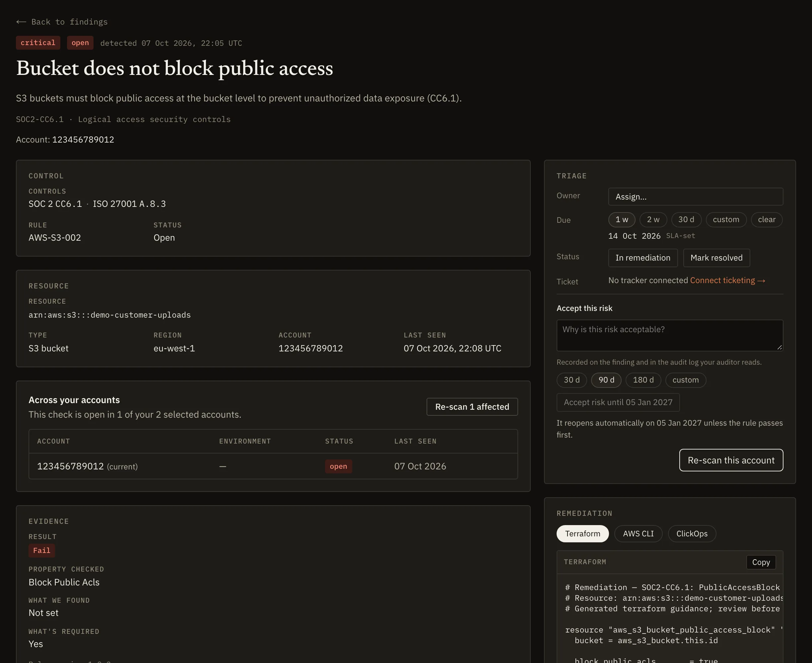Open the Owner Assign dropdown
Screen dimensions: 812x663
[696, 197]
